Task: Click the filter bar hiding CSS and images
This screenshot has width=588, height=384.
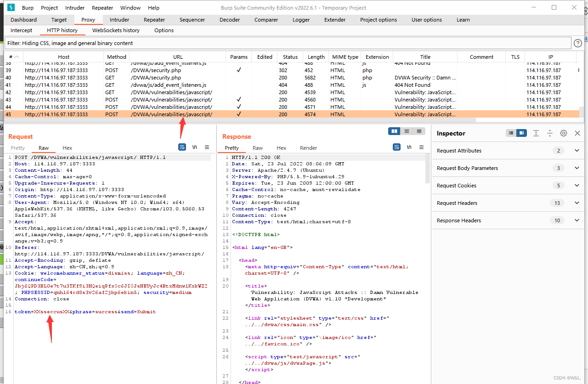Action: pyautogui.click(x=288, y=43)
